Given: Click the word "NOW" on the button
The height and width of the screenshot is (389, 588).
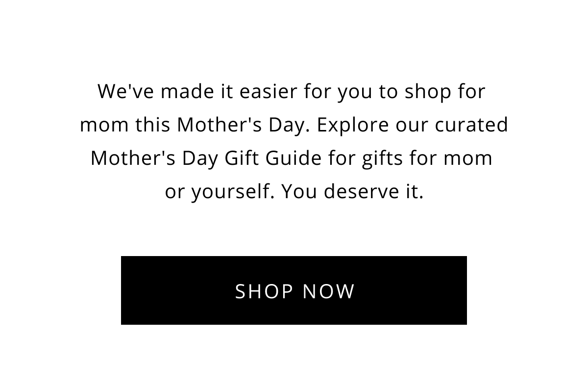Looking at the screenshot, I should click(x=329, y=291).
